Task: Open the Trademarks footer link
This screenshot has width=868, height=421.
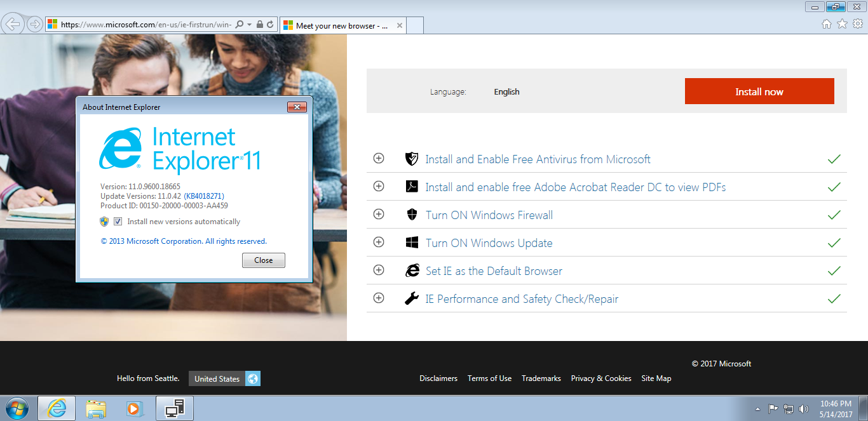Action: click(541, 378)
